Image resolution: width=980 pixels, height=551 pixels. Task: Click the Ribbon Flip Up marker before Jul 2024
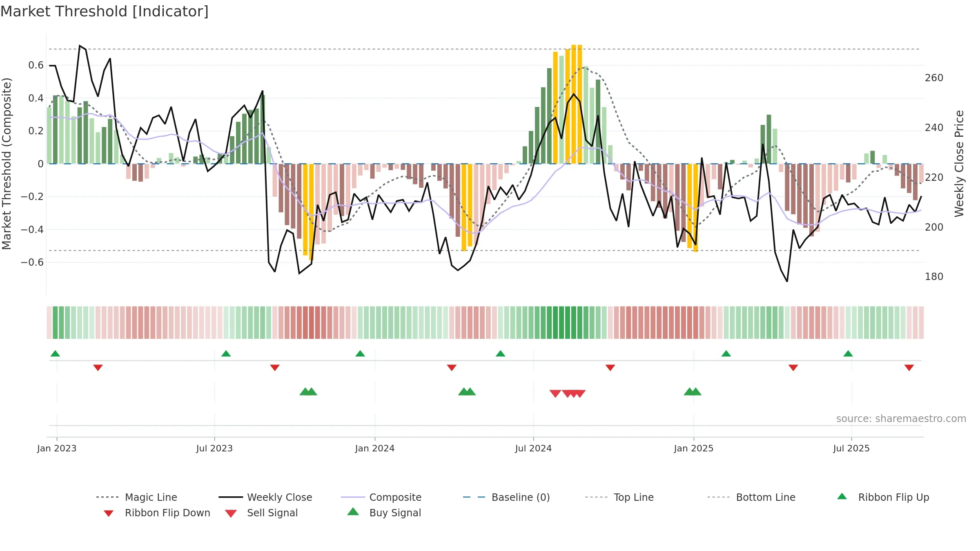point(501,353)
